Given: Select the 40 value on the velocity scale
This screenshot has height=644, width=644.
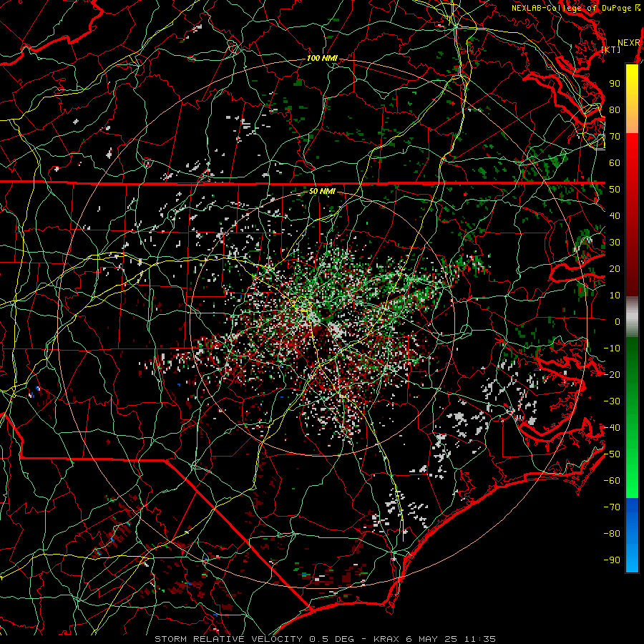Looking at the screenshot, I should click(x=615, y=215).
